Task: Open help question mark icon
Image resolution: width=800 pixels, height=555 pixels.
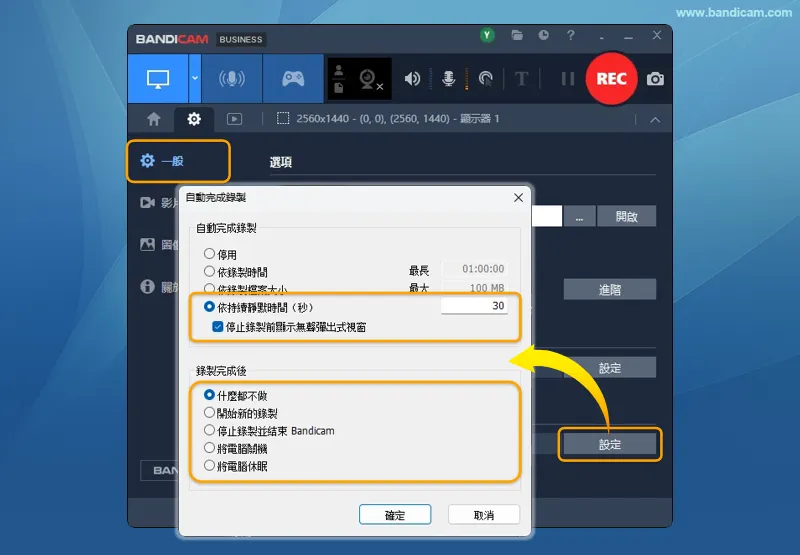Action: [x=570, y=35]
